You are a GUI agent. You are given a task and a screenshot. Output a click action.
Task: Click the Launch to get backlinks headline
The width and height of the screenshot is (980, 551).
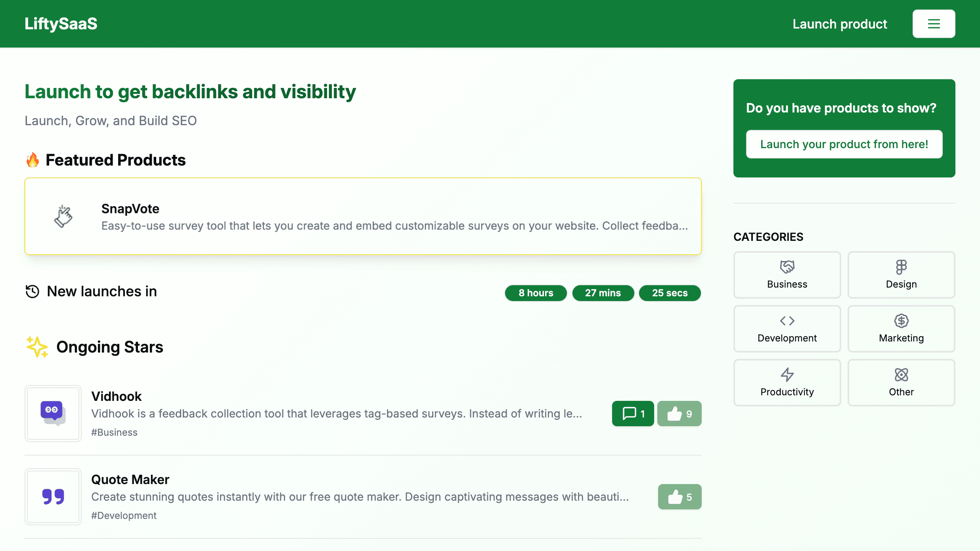pos(190,92)
